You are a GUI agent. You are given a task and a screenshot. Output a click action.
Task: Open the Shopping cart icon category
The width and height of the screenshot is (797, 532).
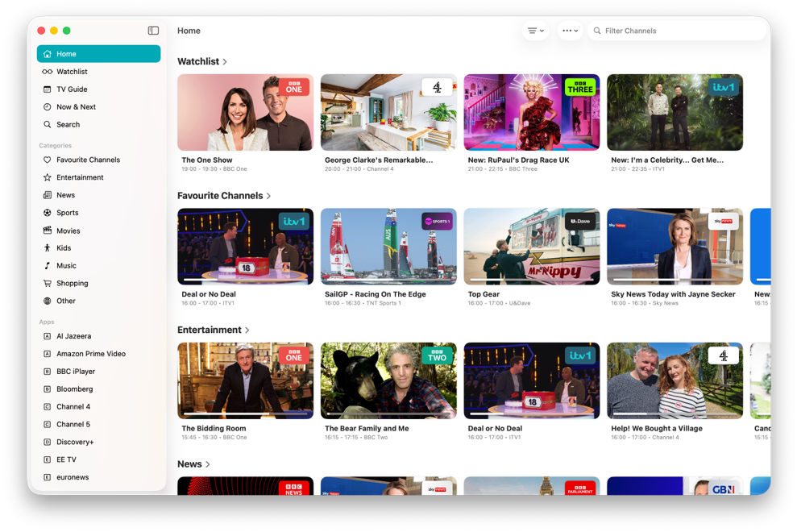click(47, 284)
